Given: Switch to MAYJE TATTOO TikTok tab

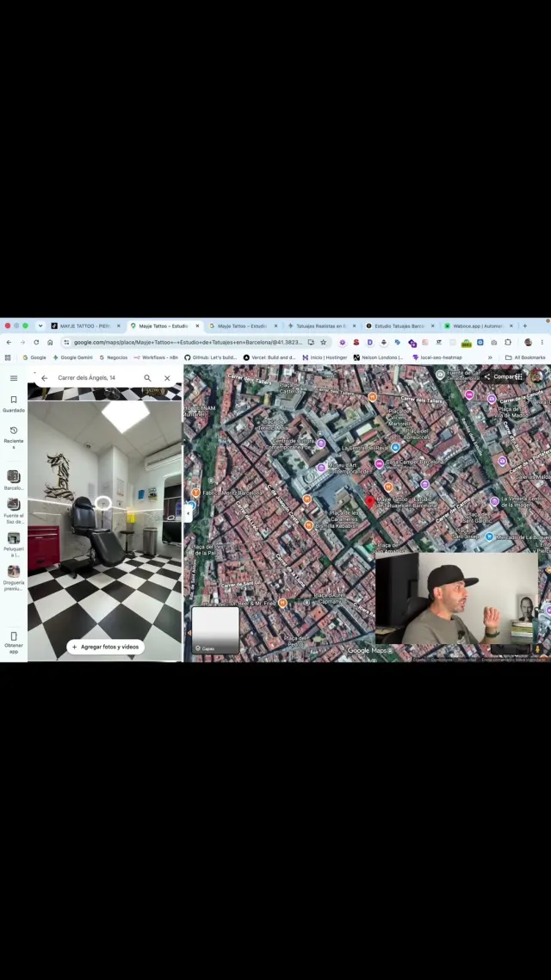Looking at the screenshot, I should pos(85,326).
